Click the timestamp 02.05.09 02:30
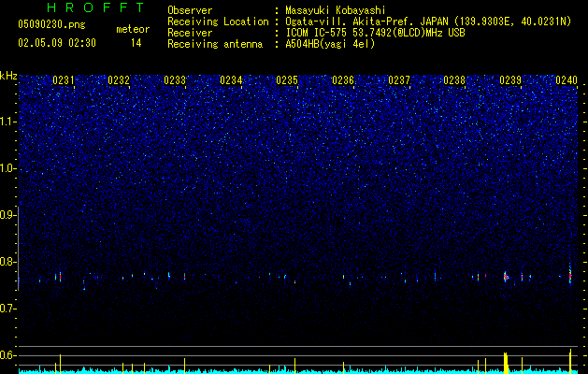588x374 pixels. point(57,43)
